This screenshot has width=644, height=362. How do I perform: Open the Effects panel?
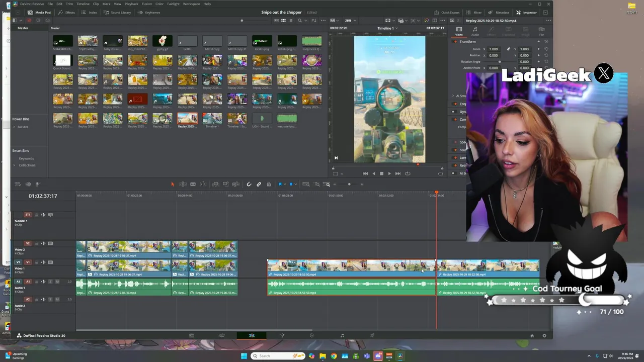[x=66, y=13]
